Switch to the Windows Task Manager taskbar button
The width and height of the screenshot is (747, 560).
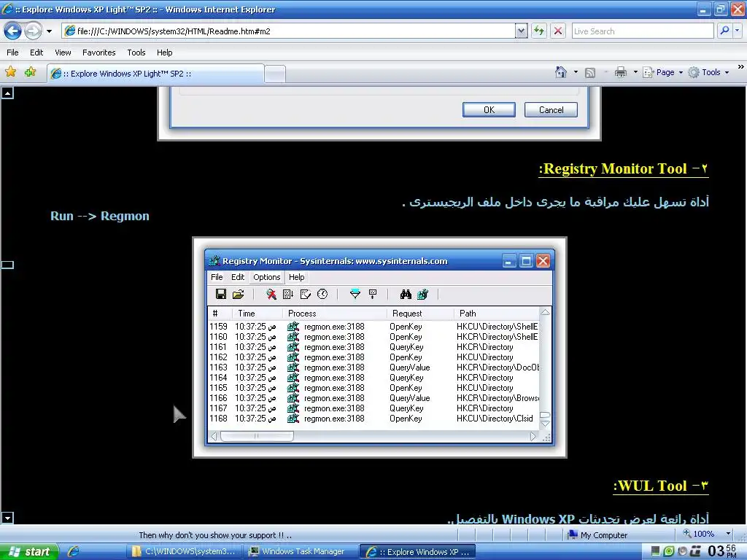point(301,551)
